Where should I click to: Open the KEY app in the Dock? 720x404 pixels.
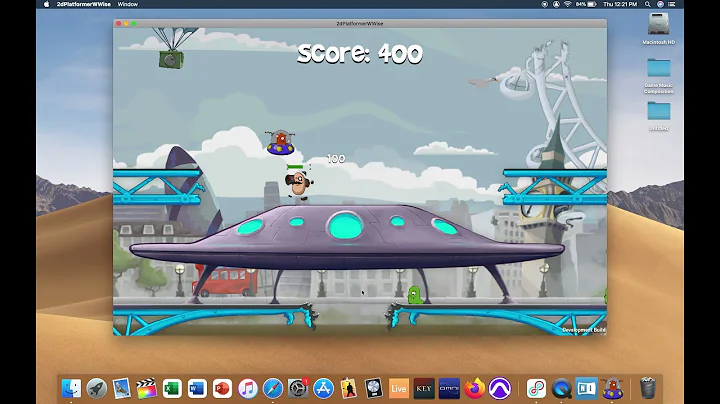pyautogui.click(x=424, y=388)
